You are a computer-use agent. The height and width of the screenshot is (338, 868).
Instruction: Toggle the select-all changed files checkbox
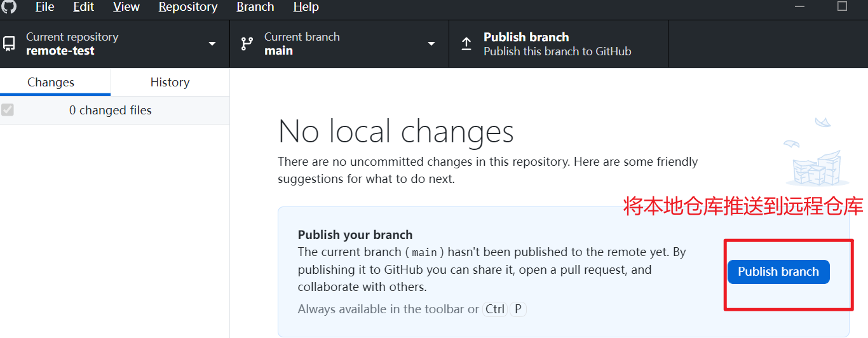point(8,110)
